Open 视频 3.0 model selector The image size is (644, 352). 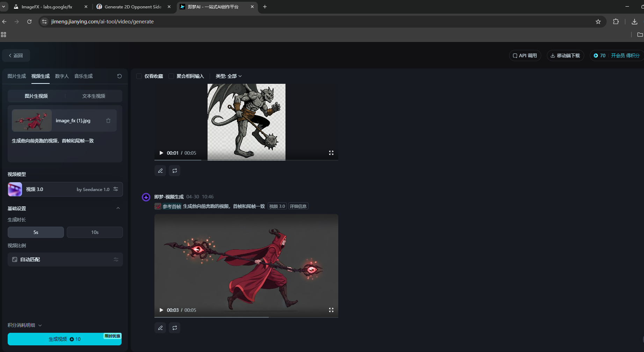click(65, 189)
